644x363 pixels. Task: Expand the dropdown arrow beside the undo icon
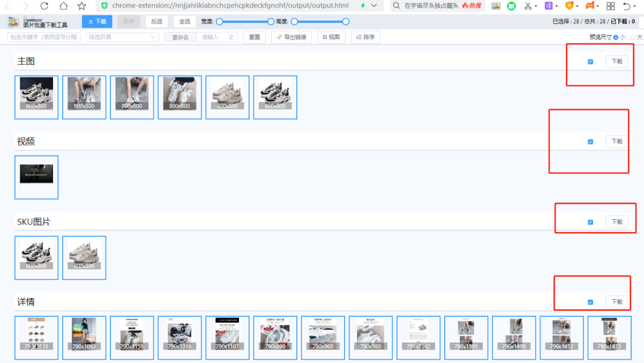click(x=635, y=6)
